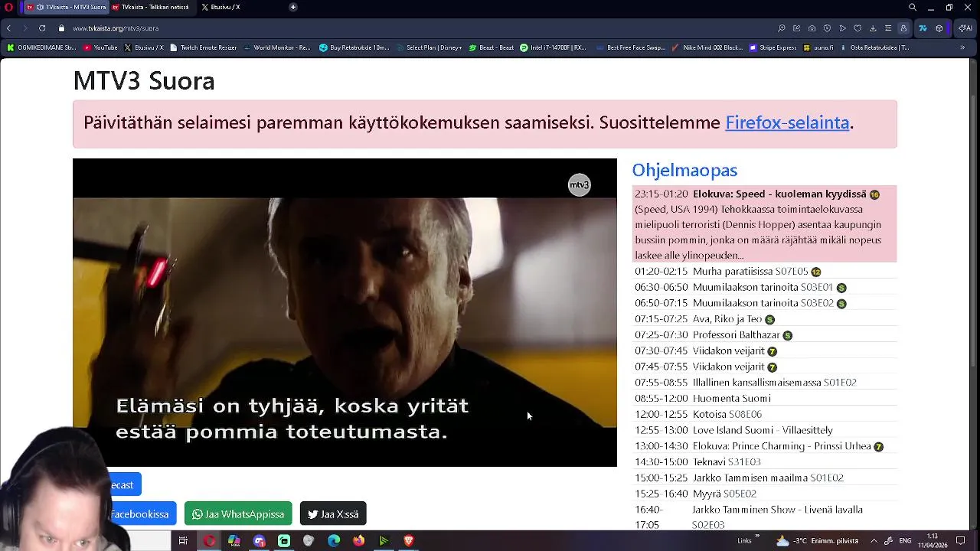Open the easy setup lines icon

(888, 28)
